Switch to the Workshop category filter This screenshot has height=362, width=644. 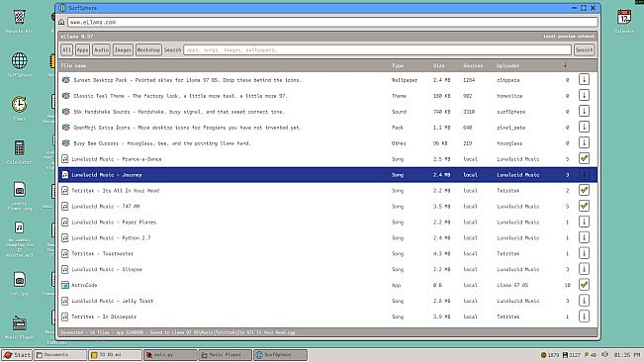[148, 49]
